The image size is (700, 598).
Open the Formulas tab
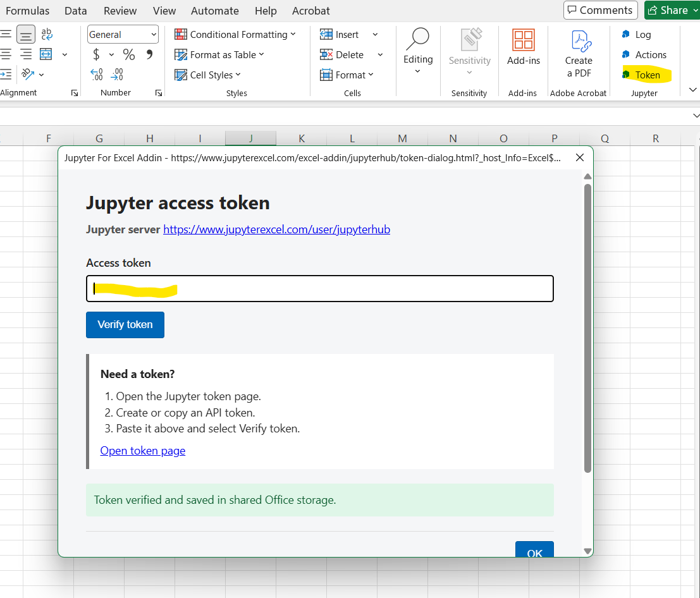click(x=28, y=11)
